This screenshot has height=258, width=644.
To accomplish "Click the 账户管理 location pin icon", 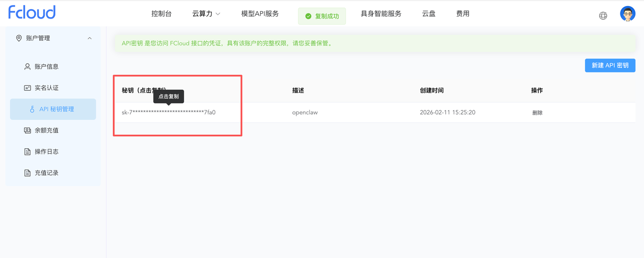I will pyautogui.click(x=19, y=38).
